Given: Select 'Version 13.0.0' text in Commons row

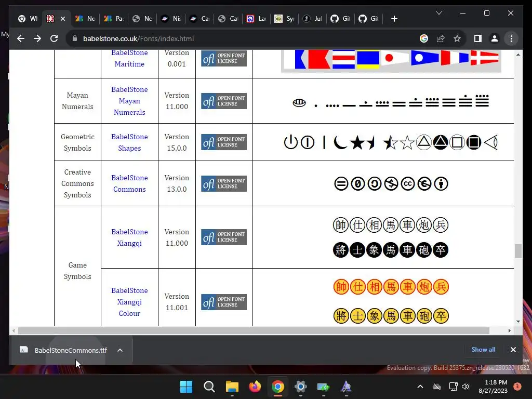Looking at the screenshot, I should coord(177,183).
